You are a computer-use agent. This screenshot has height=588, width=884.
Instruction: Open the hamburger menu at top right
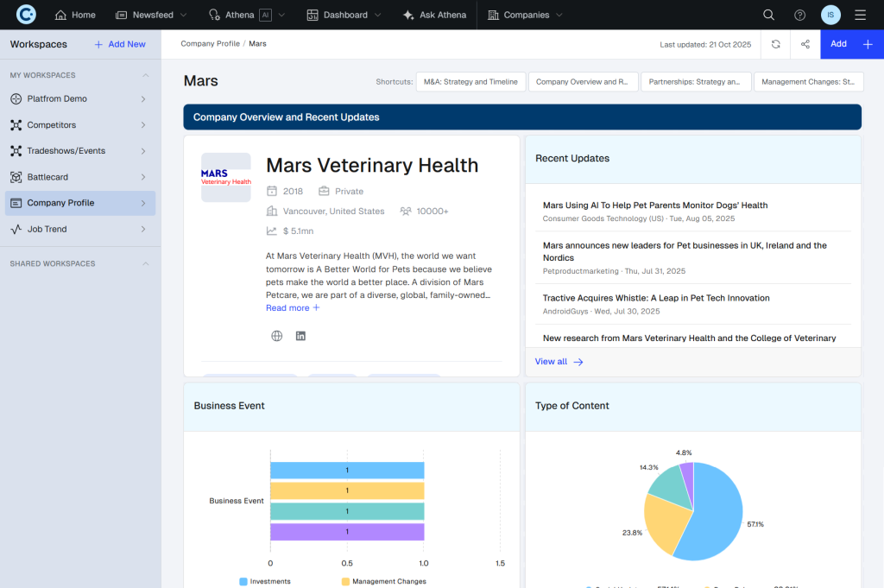click(860, 14)
